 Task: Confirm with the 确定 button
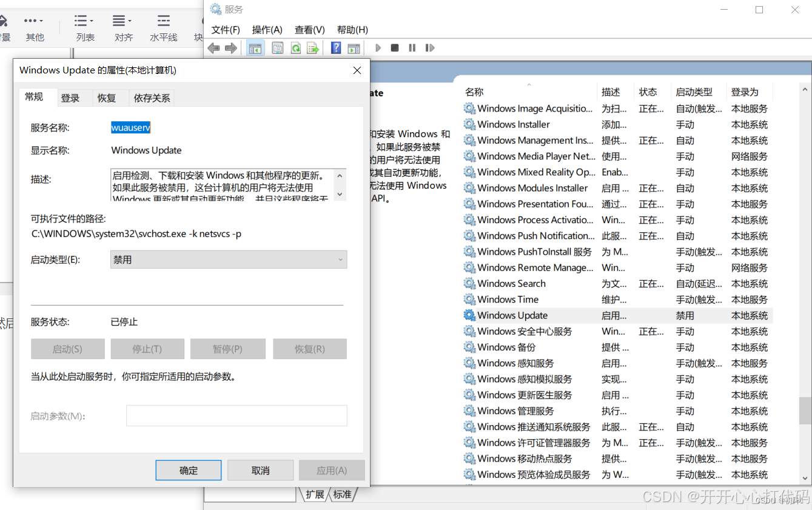point(189,471)
